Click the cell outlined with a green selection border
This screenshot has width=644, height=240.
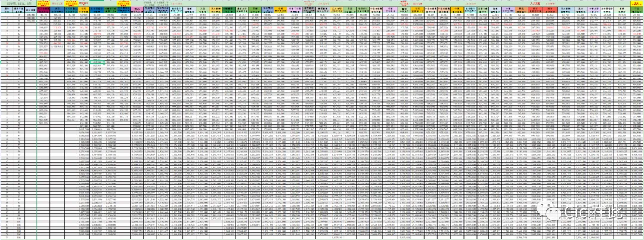(97, 63)
